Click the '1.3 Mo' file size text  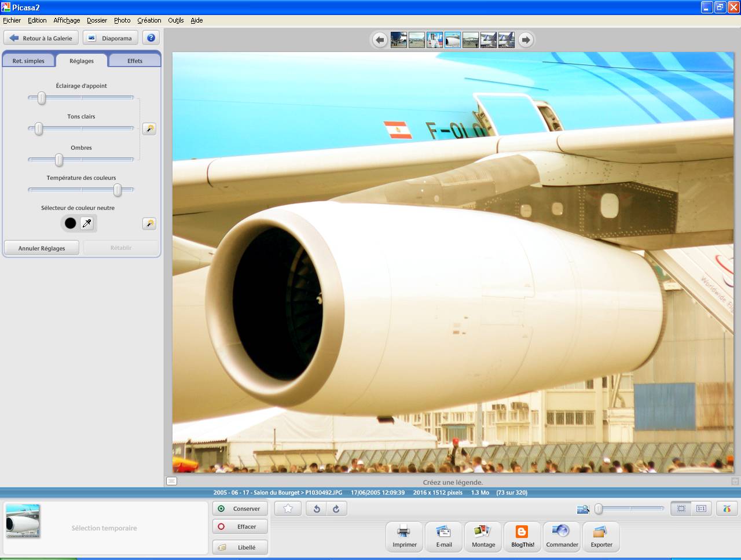[480, 493]
